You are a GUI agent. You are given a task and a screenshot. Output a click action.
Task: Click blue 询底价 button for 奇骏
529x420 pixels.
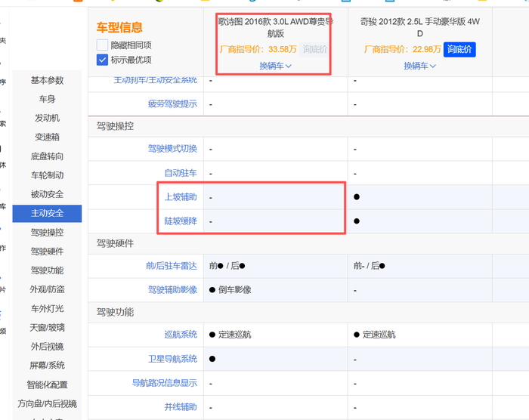[459, 49]
